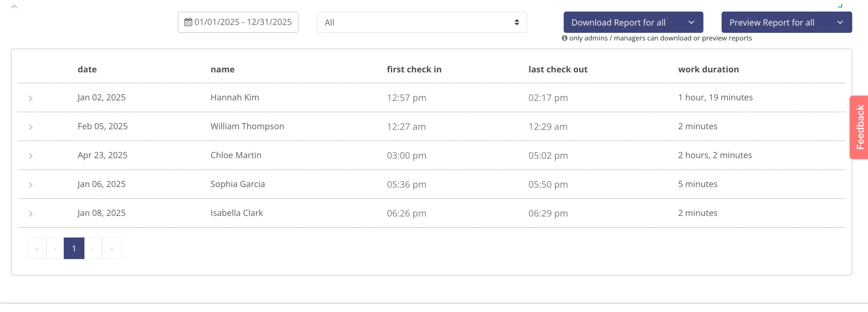Screen dimensions: 868x312
Task: Click Preview Report for all
Action: [x=772, y=22]
